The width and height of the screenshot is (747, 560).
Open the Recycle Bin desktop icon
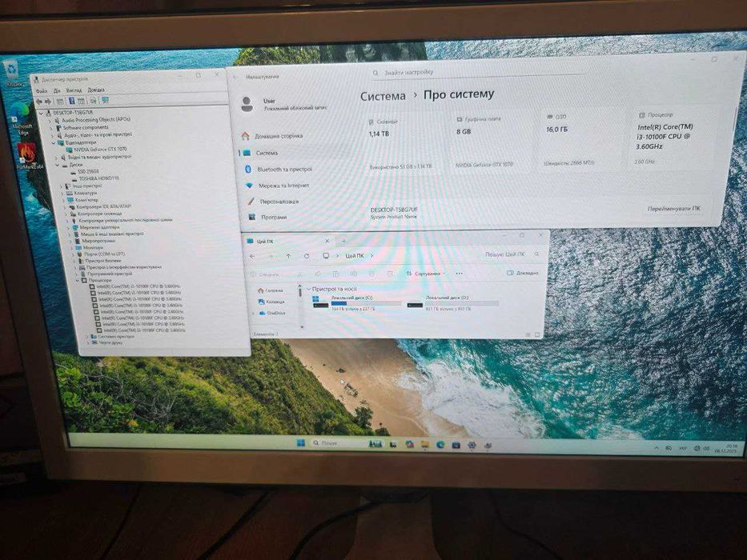pos(12,74)
